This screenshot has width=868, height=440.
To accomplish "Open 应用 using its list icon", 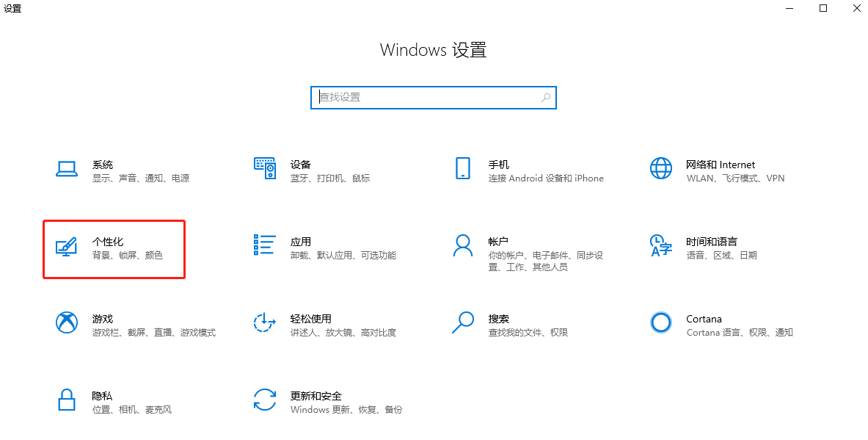I will (264, 246).
